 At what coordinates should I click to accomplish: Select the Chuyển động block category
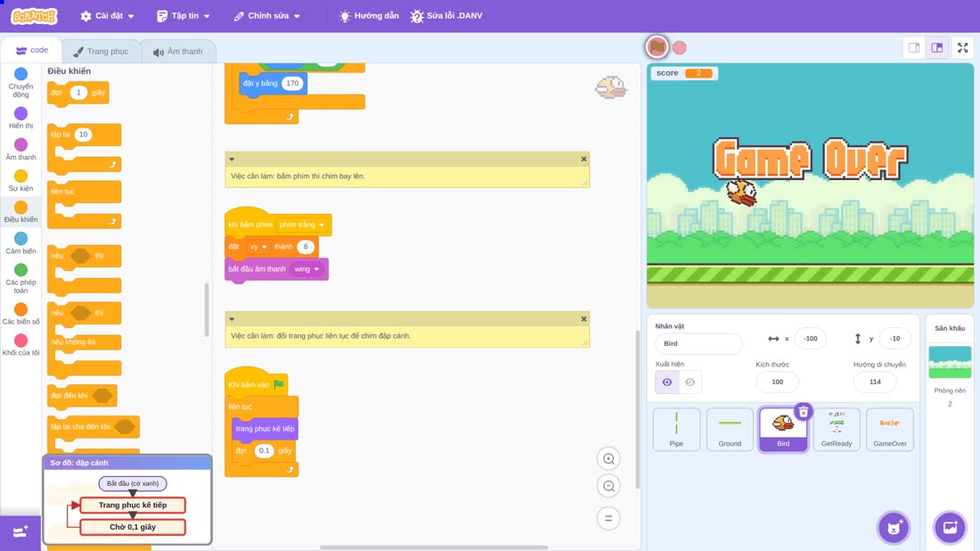(x=20, y=83)
